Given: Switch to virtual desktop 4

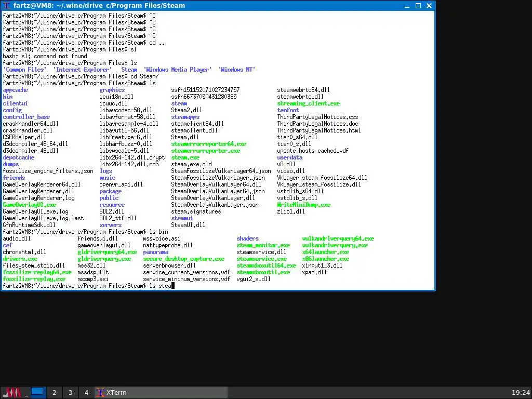Looking at the screenshot, I should [x=87, y=393].
